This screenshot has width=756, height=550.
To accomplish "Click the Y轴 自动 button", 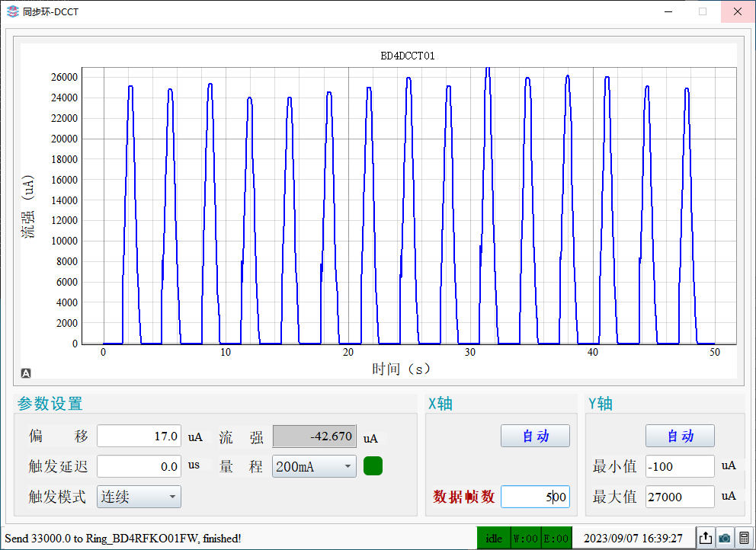I will [680, 436].
